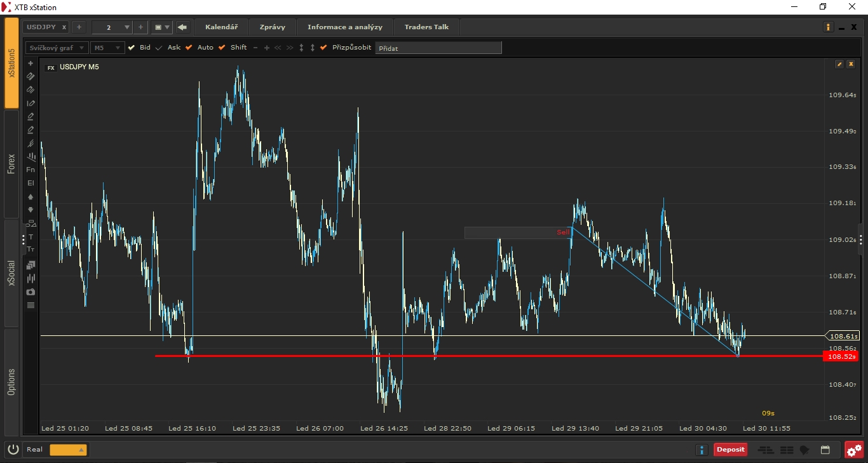The height and width of the screenshot is (463, 868).
Task: Open the Fibonacci (Fn) tools
Action: [31, 170]
